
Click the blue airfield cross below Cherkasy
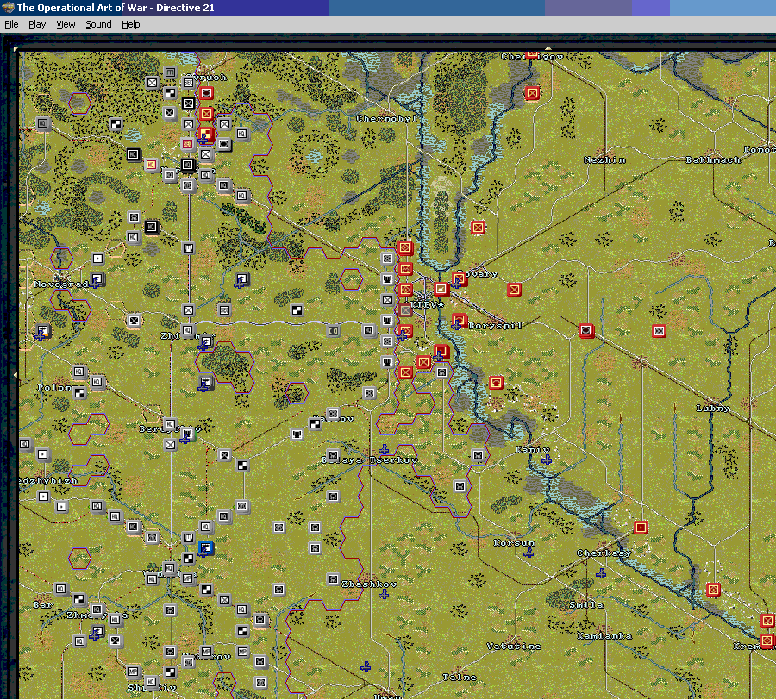601,573
